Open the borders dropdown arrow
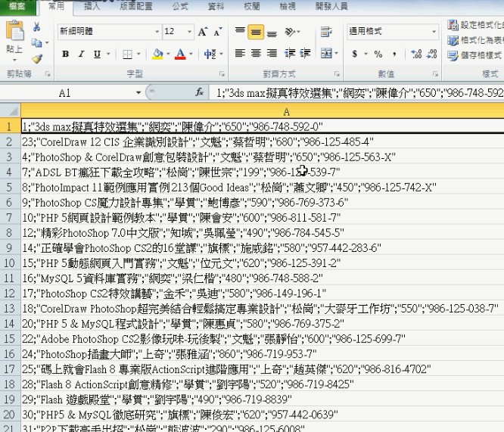 (138, 54)
